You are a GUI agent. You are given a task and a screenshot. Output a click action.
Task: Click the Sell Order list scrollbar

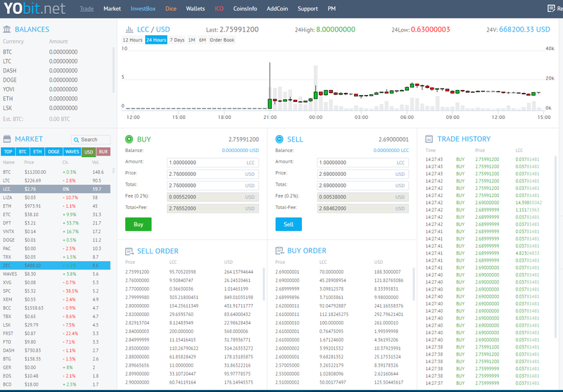[x=264, y=284]
